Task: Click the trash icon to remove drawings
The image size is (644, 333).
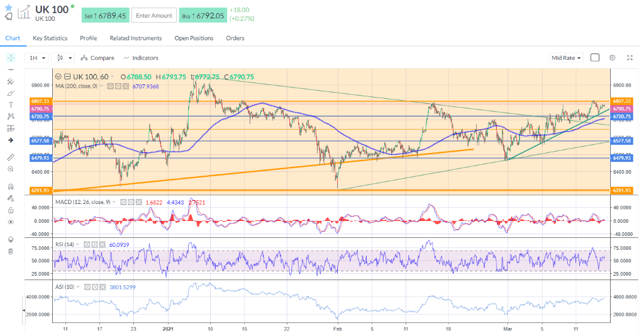Action: pyautogui.click(x=11, y=251)
